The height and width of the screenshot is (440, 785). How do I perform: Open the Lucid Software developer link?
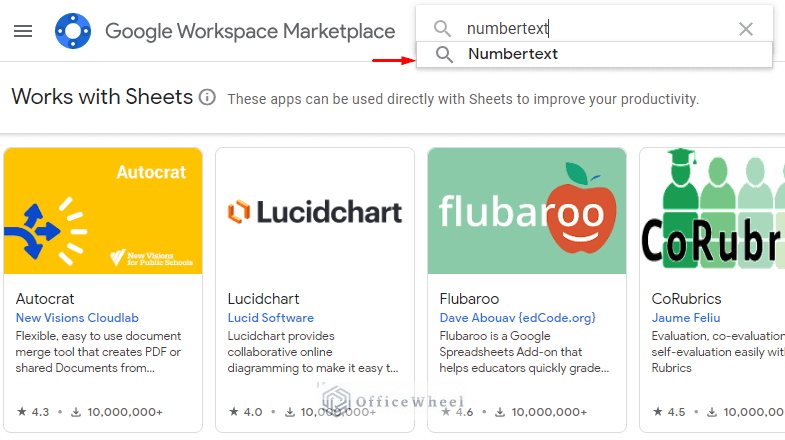tap(270, 318)
